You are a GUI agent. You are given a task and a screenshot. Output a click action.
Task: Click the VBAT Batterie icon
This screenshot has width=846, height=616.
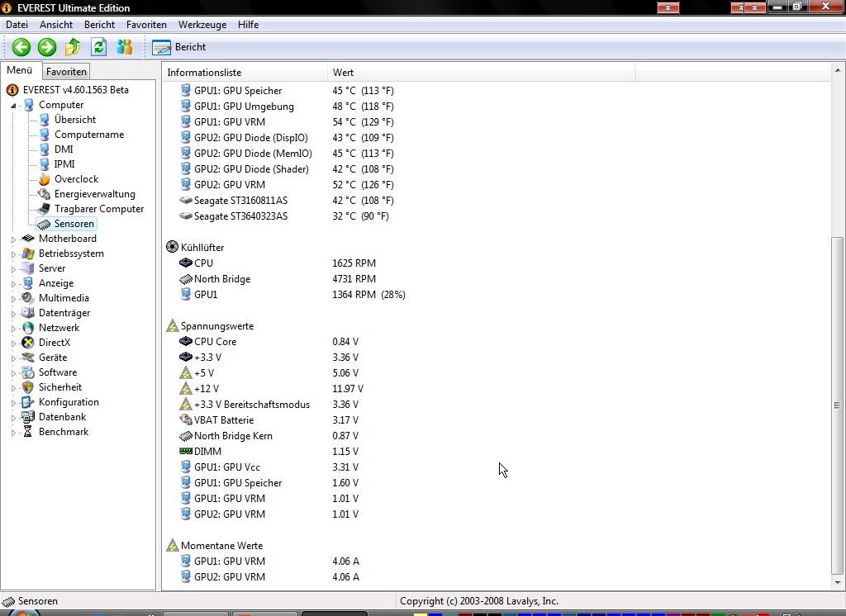pos(186,419)
